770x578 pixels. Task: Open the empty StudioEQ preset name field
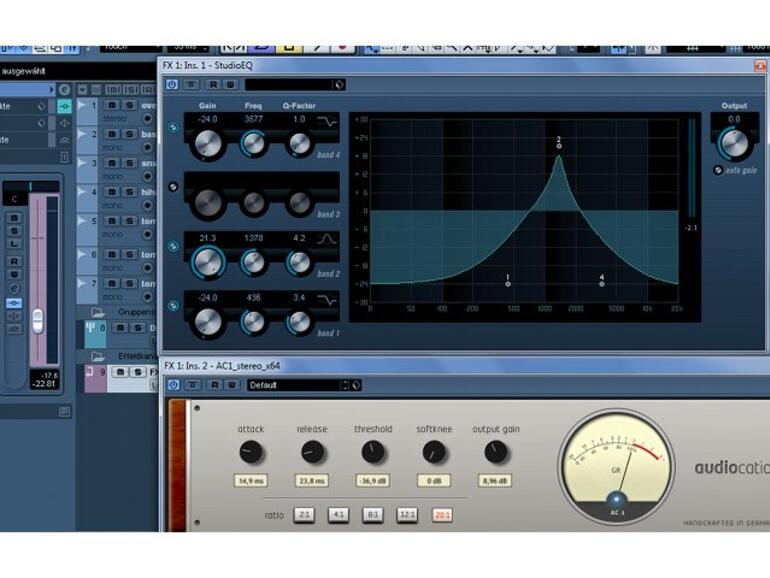289,84
